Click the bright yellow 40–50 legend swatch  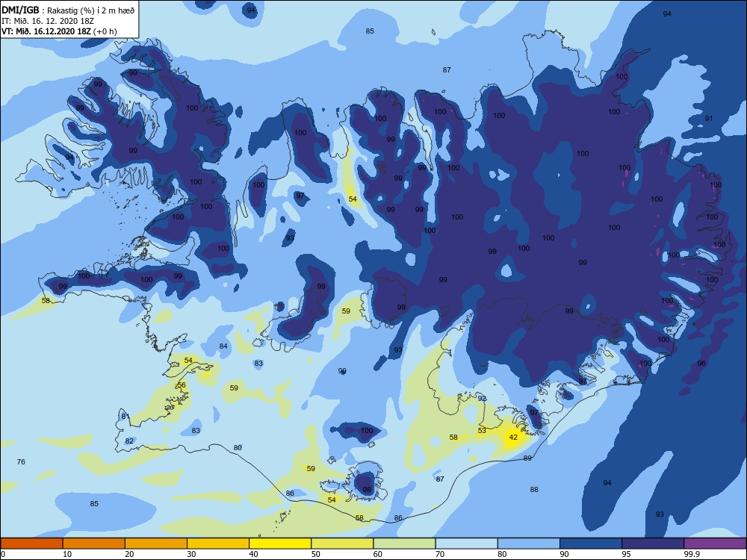click(280, 544)
